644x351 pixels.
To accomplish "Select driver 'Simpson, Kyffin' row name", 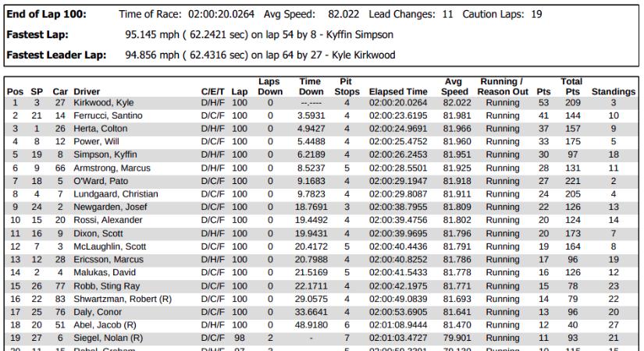I will coord(105,154).
